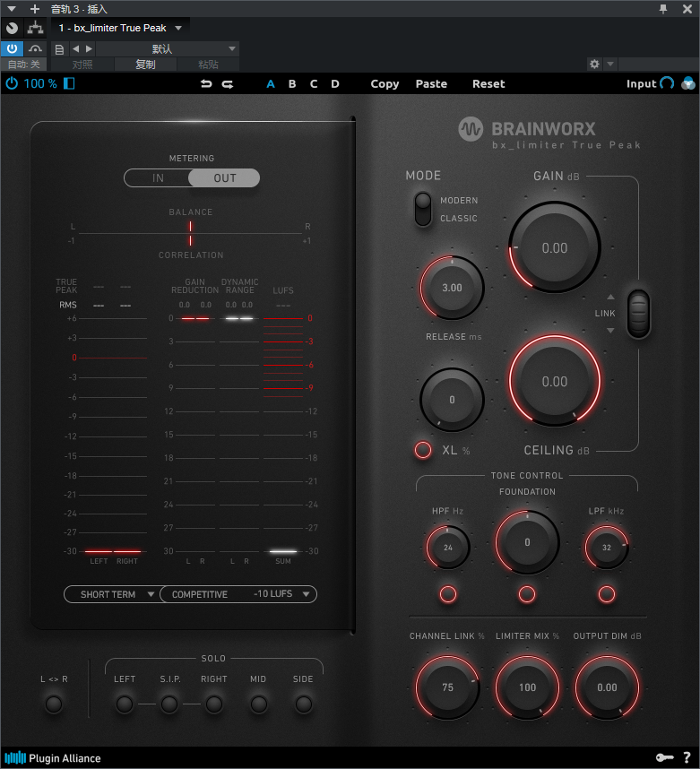Click the 100 % GUI scale value
This screenshot has width=700, height=769.
[x=40, y=83]
